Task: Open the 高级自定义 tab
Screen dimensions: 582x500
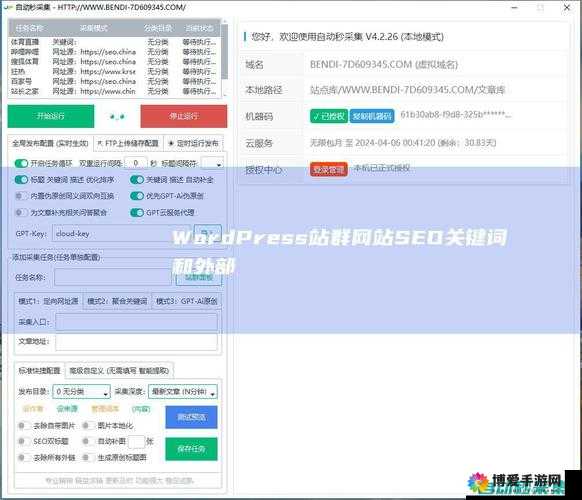Action: pos(119,370)
